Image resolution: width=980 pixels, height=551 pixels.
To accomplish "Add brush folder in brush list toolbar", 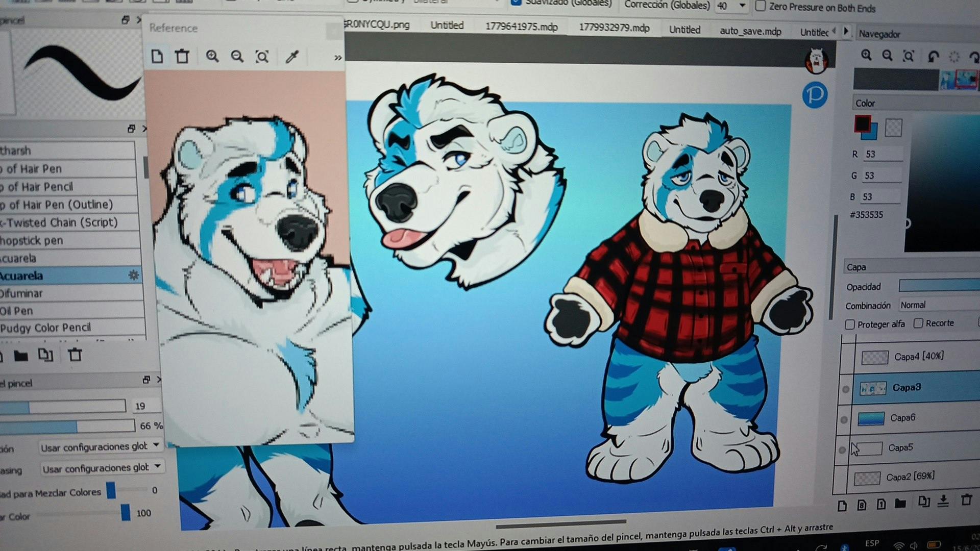I will pos(21,356).
